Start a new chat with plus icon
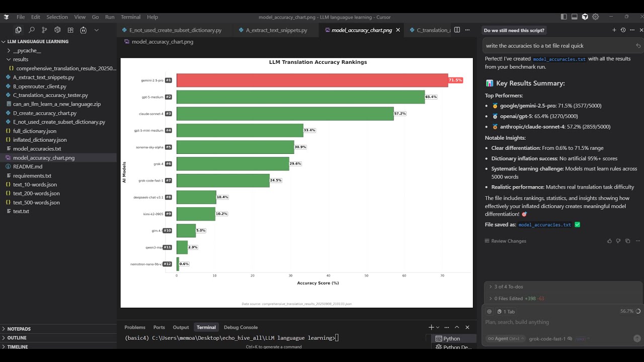Viewport: 644px width, 362px height. point(614,30)
